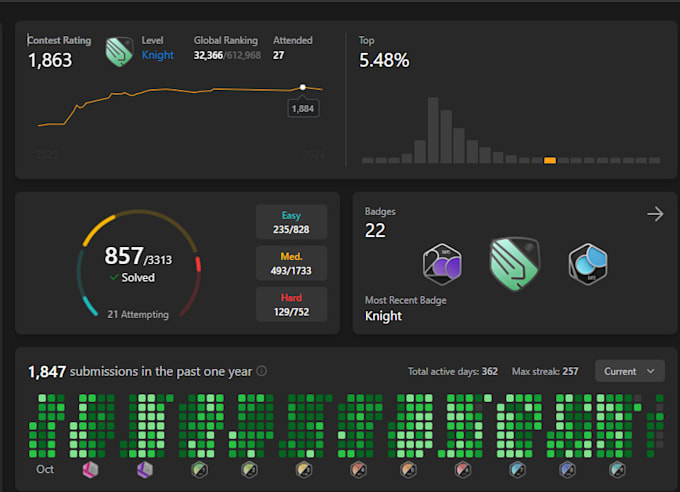Click the indigo monthly badge

(x=567, y=469)
